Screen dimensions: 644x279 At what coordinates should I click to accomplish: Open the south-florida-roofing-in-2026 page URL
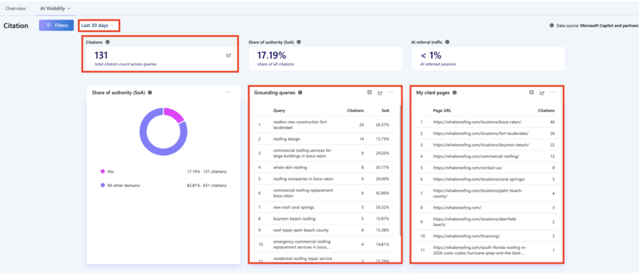pyautogui.click(x=480, y=250)
